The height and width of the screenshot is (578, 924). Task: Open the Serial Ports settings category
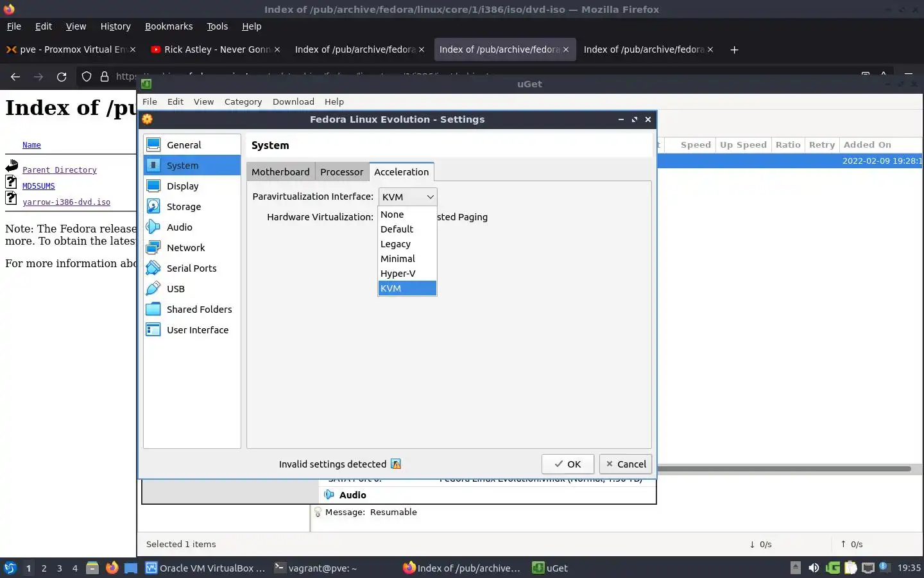pyautogui.click(x=192, y=268)
